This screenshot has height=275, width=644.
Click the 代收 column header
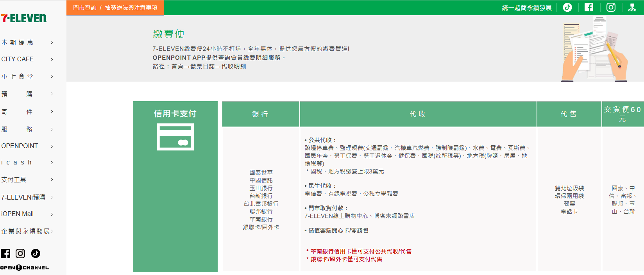coord(418,114)
